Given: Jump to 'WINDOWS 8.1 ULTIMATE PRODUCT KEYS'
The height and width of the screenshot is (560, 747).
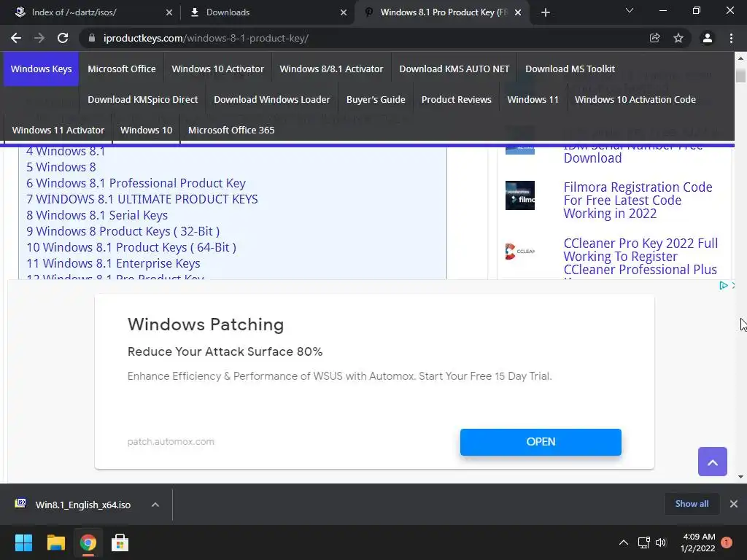Looking at the screenshot, I should point(142,199).
